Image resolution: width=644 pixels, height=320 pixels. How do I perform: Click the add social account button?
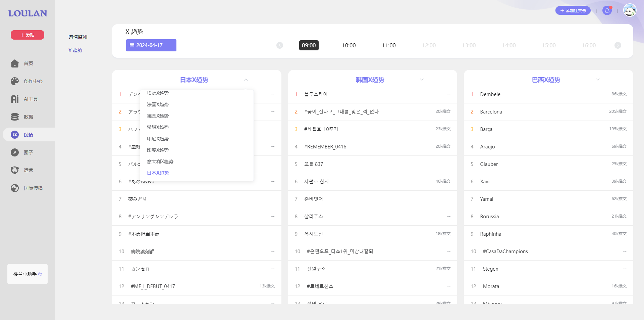click(573, 11)
